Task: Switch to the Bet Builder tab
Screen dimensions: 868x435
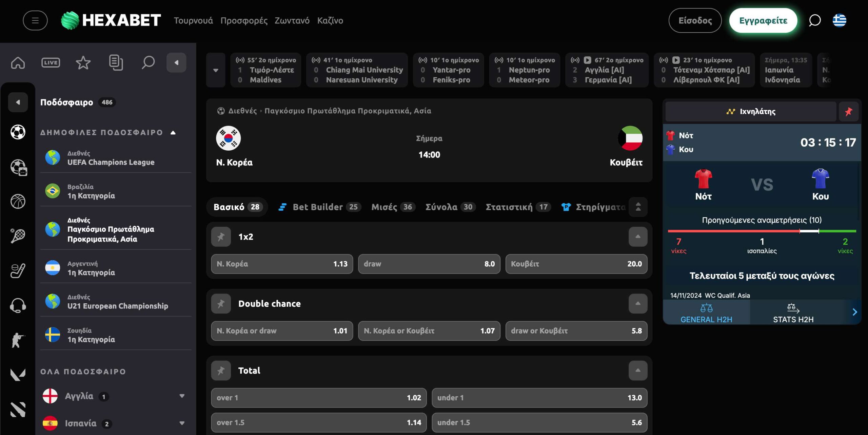Action: (x=319, y=207)
